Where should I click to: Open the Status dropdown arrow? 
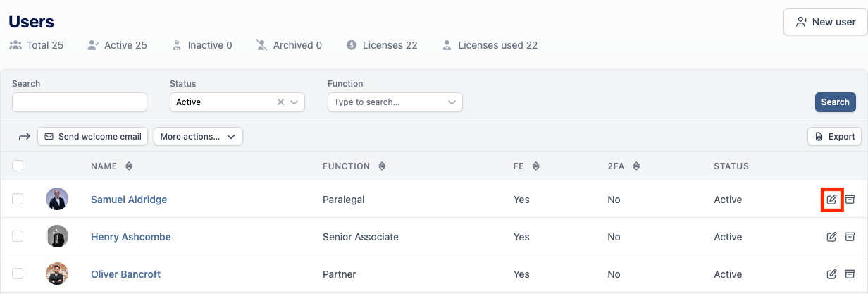coord(295,102)
